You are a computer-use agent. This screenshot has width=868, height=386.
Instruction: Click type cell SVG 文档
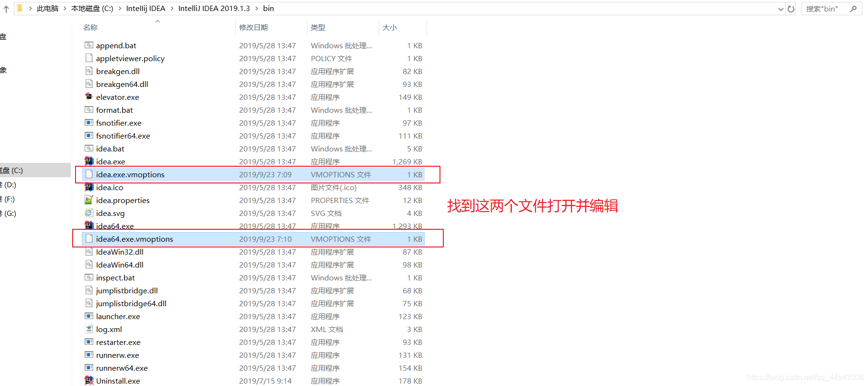click(x=326, y=213)
